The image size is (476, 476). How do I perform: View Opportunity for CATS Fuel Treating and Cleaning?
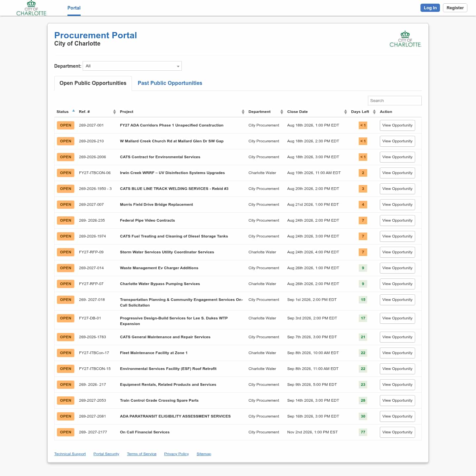click(397, 237)
